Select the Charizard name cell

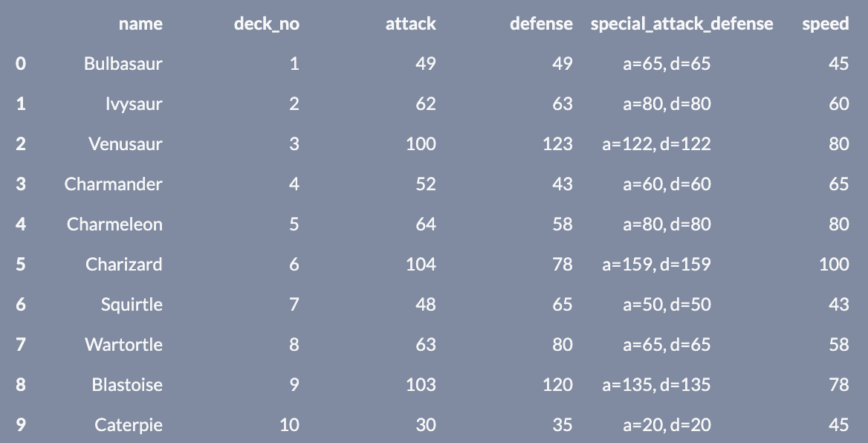[x=123, y=265]
